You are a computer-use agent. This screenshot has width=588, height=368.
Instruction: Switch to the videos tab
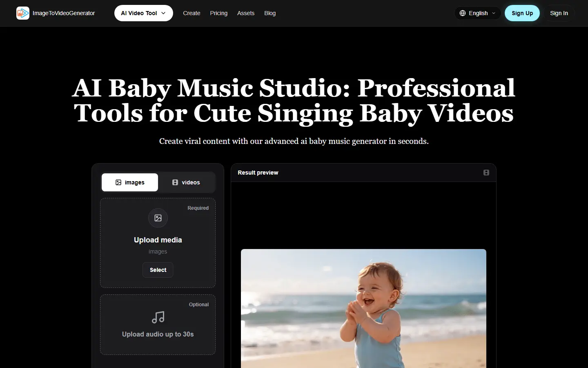pos(186,182)
